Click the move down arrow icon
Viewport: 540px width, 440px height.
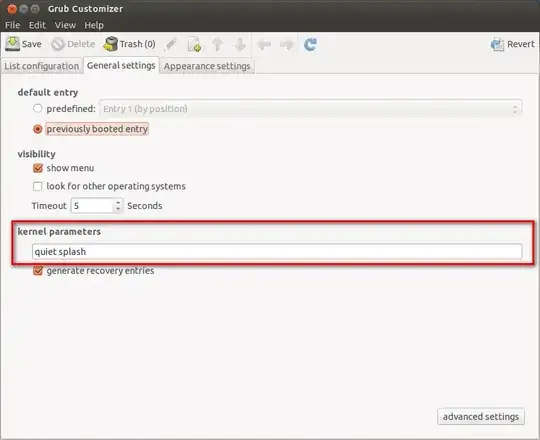(x=240, y=44)
